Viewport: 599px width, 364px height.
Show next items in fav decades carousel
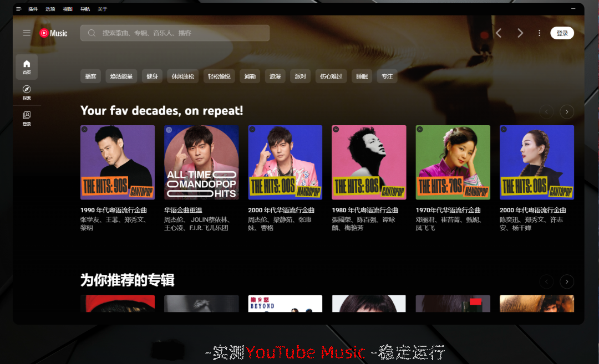tap(567, 112)
